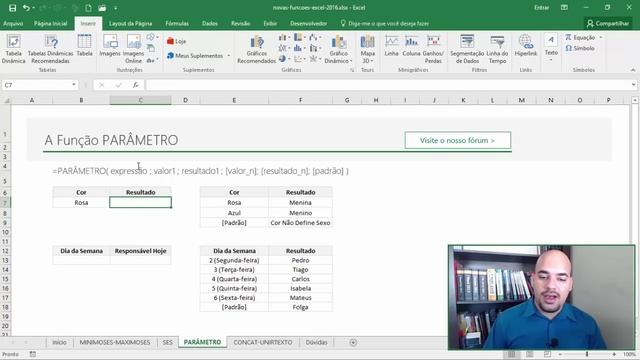Insert a Tabela Dinâmica
640x360 pixels.
pyautogui.click(x=13, y=49)
